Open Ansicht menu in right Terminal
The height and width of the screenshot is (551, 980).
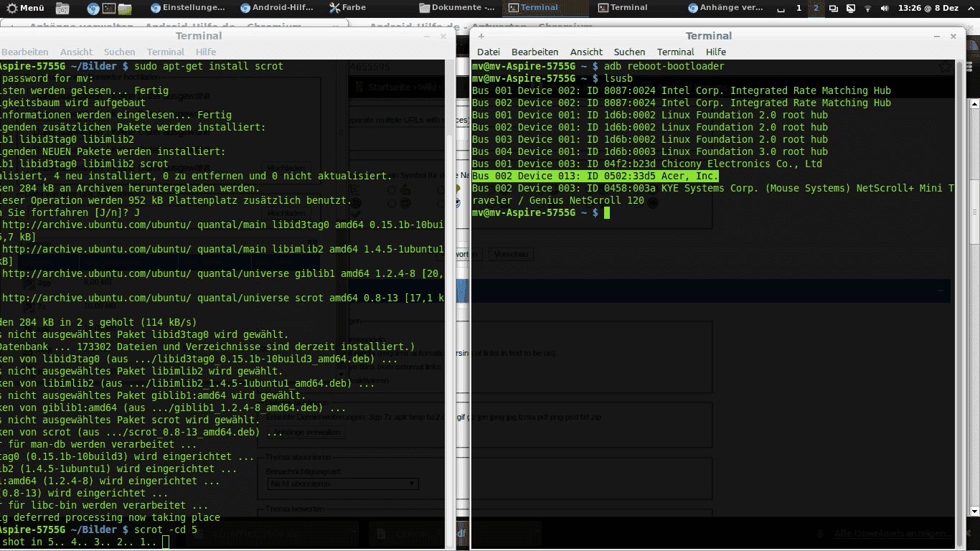coord(586,52)
